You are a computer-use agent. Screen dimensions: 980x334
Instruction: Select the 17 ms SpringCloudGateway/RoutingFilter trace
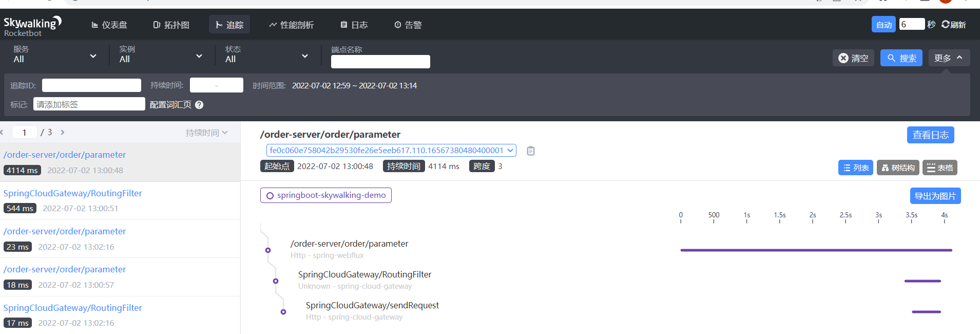pyautogui.click(x=120, y=315)
